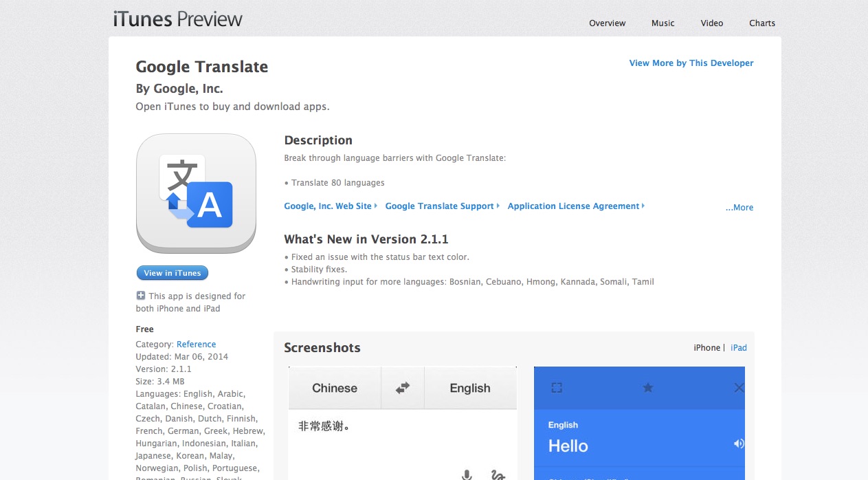
Task: Click the By Google, Inc. developer line
Action: tap(179, 89)
